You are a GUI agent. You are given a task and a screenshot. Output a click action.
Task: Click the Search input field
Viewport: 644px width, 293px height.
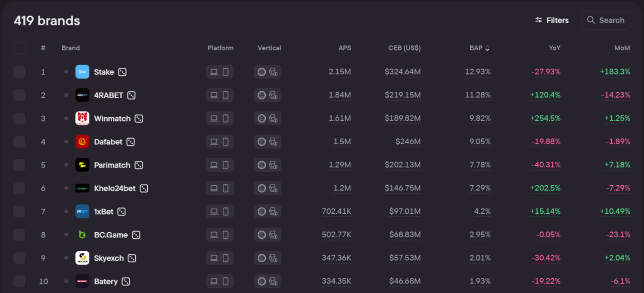[x=606, y=20]
